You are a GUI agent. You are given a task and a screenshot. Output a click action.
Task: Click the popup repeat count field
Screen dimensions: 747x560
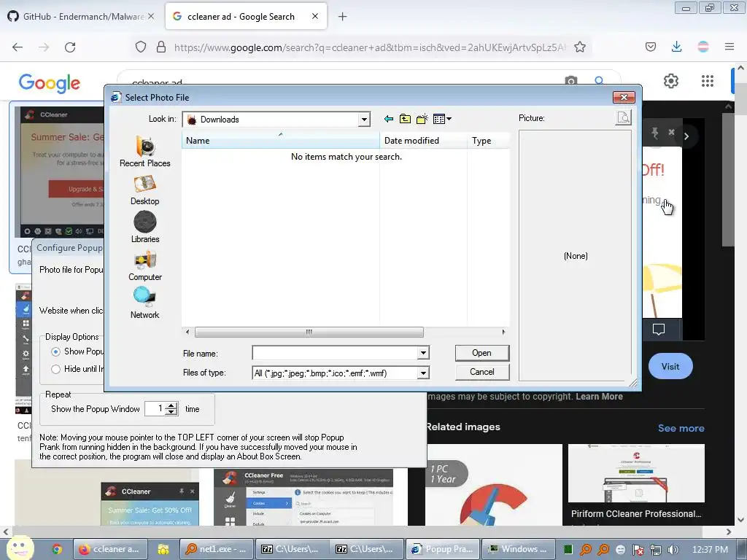(156, 408)
